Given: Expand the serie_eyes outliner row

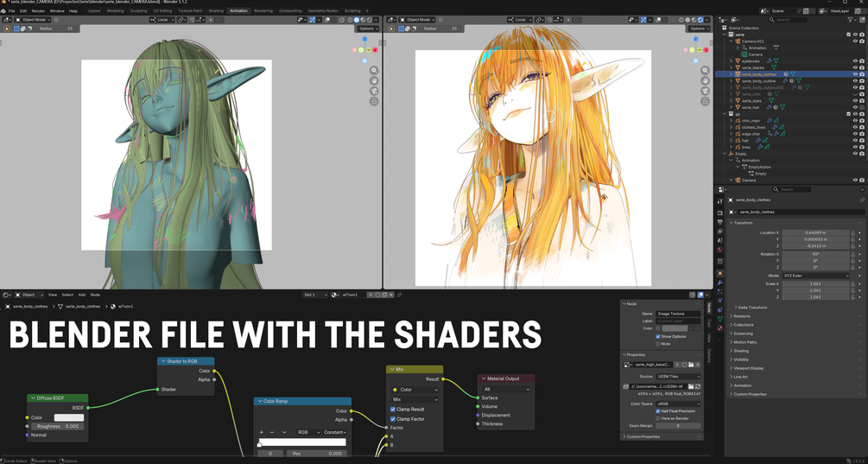Looking at the screenshot, I should click(731, 101).
